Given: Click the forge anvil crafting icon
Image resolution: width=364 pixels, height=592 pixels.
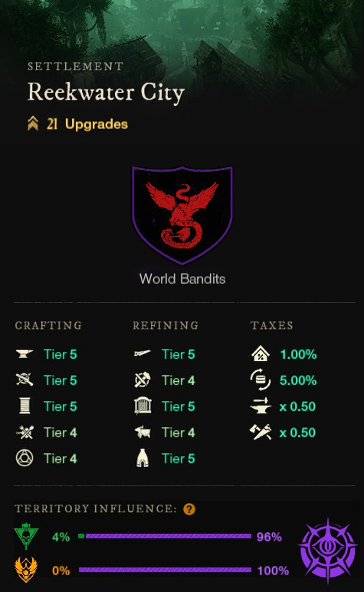Looking at the screenshot, I should click(x=25, y=354).
